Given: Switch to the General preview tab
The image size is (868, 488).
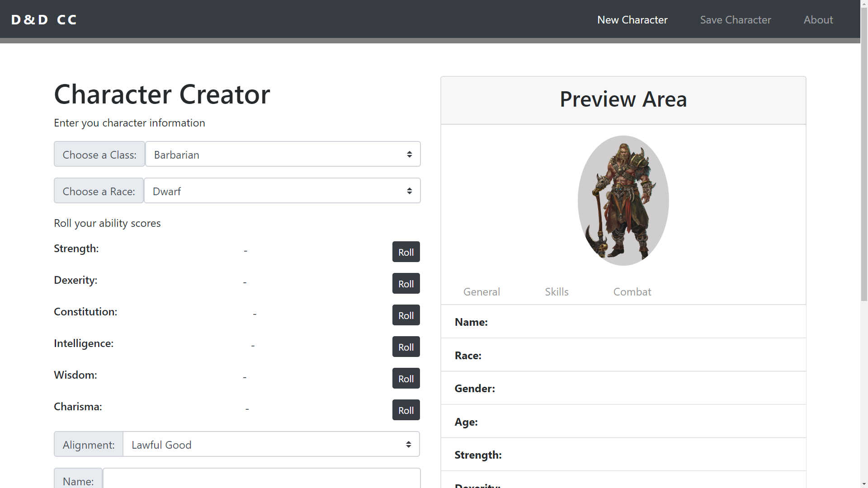Looking at the screenshot, I should (x=481, y=292).
